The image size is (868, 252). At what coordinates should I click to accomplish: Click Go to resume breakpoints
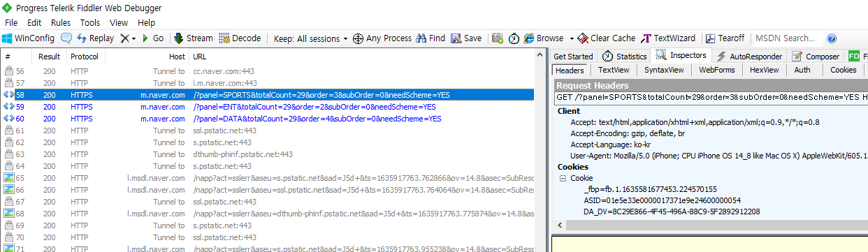coord(153,38)
